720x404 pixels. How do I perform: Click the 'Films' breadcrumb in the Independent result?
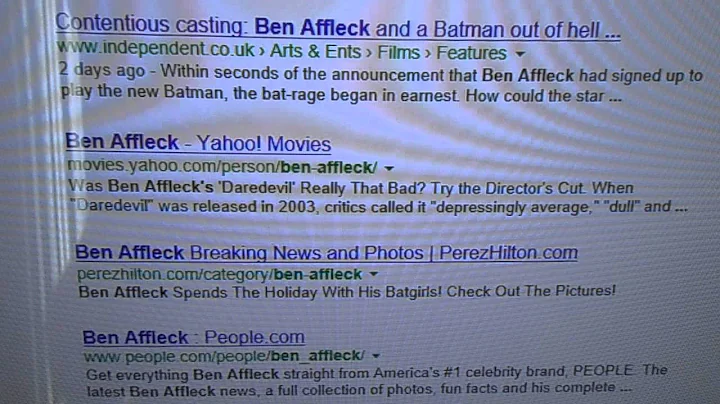tap(399, 52)
